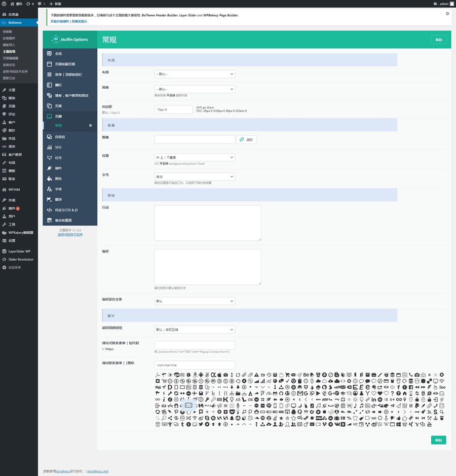Open the 翻译 (Translation) section
Viewport: 456px width, 476px height.
click(61, 199)
